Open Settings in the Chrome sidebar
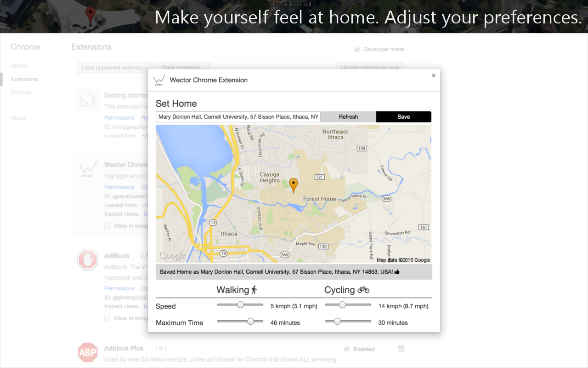This screenshot has height=368, width=588. (21, 92)
